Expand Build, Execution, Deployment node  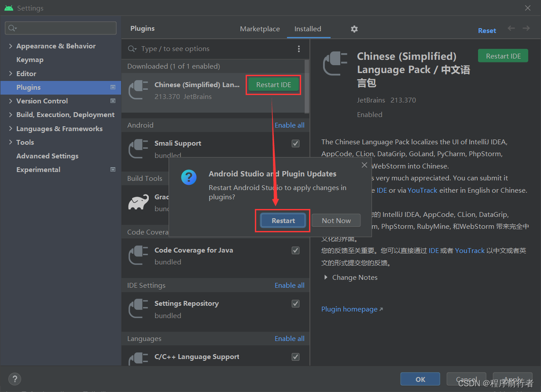coord(11,114)
